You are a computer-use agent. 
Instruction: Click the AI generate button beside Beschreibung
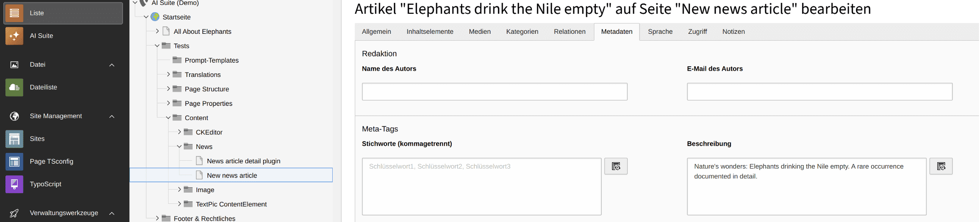(941, 166)
